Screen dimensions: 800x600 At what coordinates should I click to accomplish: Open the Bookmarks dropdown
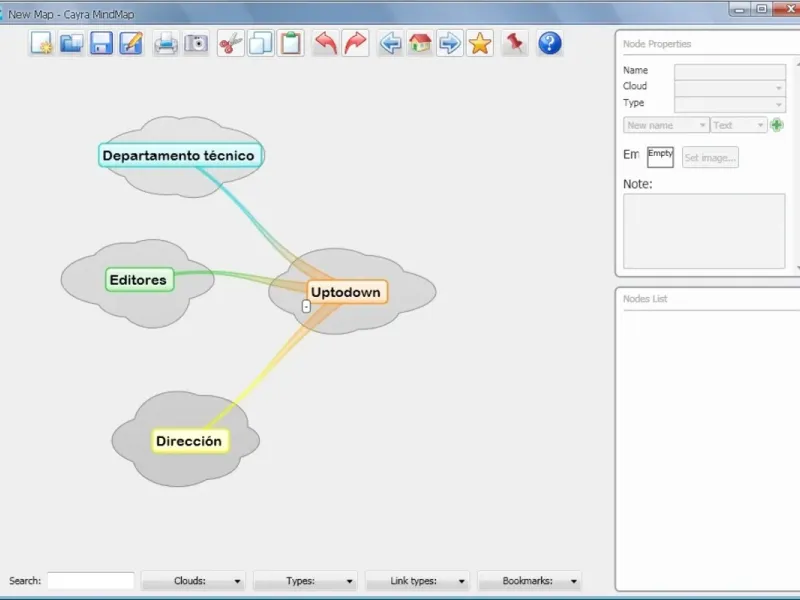point(530,581)
